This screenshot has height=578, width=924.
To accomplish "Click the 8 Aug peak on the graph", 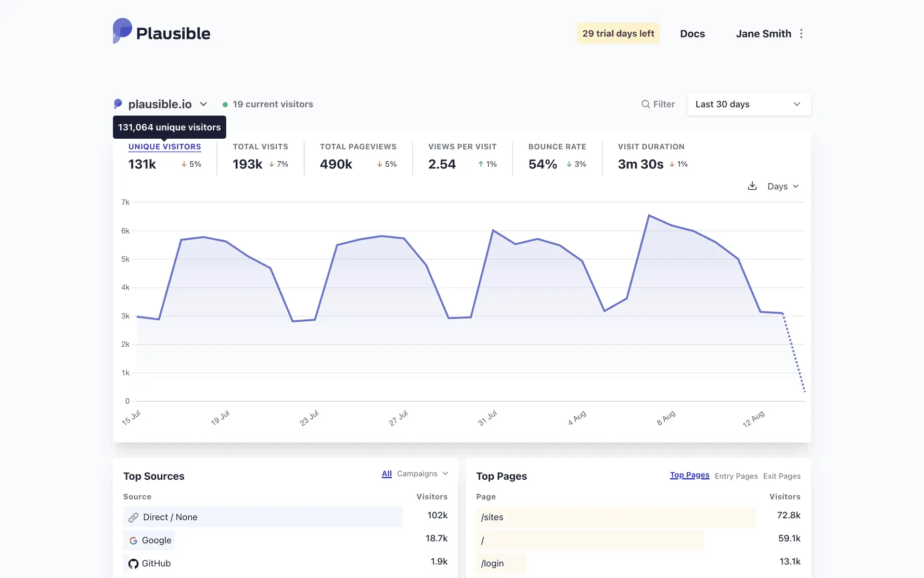I will [649, 215].
